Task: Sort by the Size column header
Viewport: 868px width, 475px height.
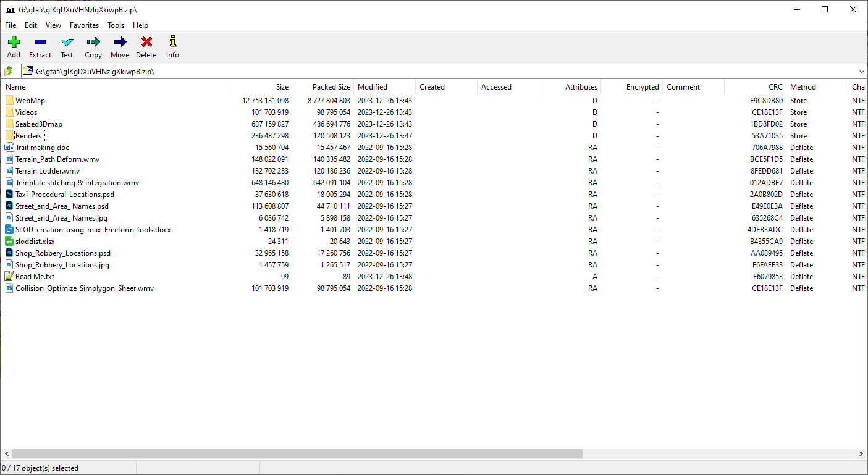Action: coord(261,87)
